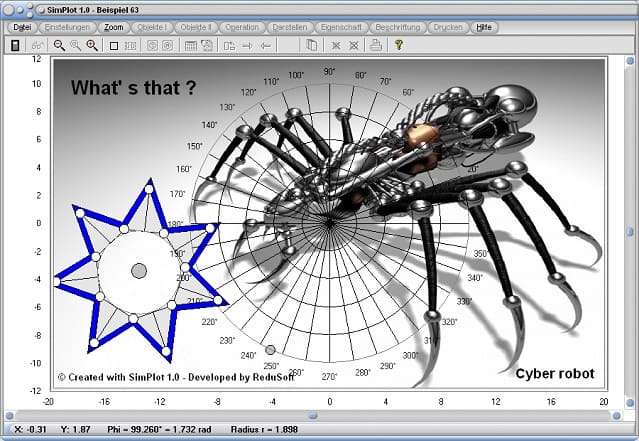
Task: Open the Datei menu
Action: coord(22,27)
